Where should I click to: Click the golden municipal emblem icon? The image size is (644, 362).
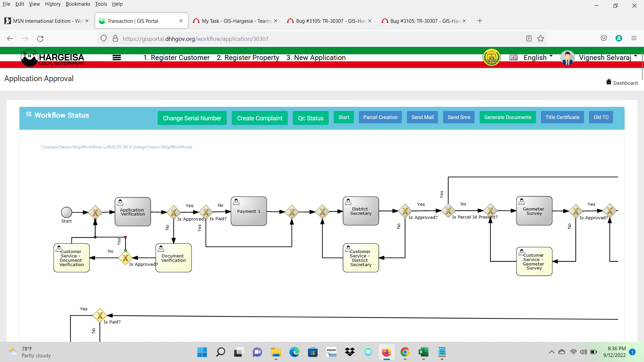[491, 58]
